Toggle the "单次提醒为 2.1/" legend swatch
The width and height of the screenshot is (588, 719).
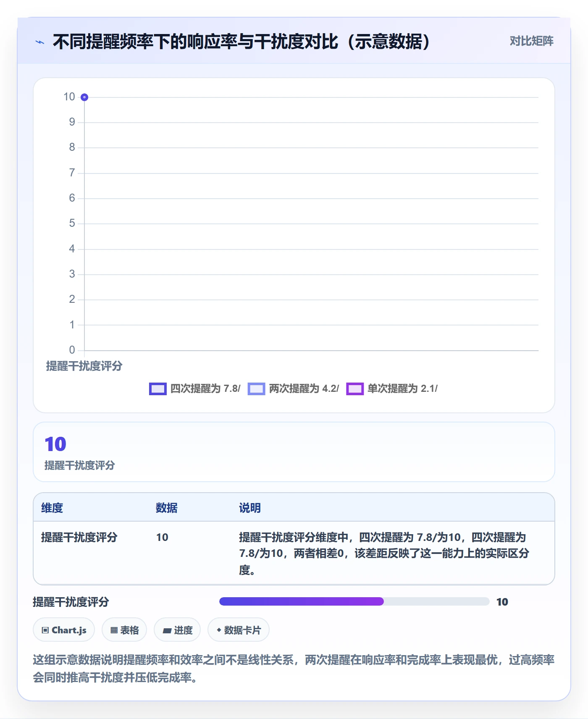tap(355, 389)
